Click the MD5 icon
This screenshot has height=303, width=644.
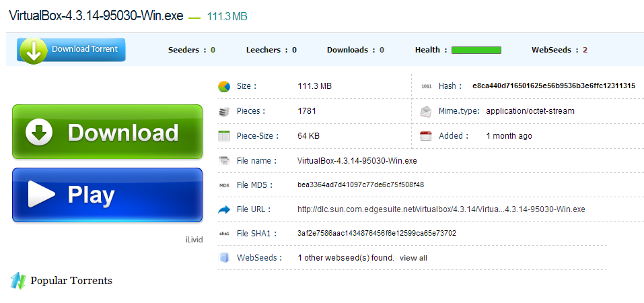tap(224, 185)
